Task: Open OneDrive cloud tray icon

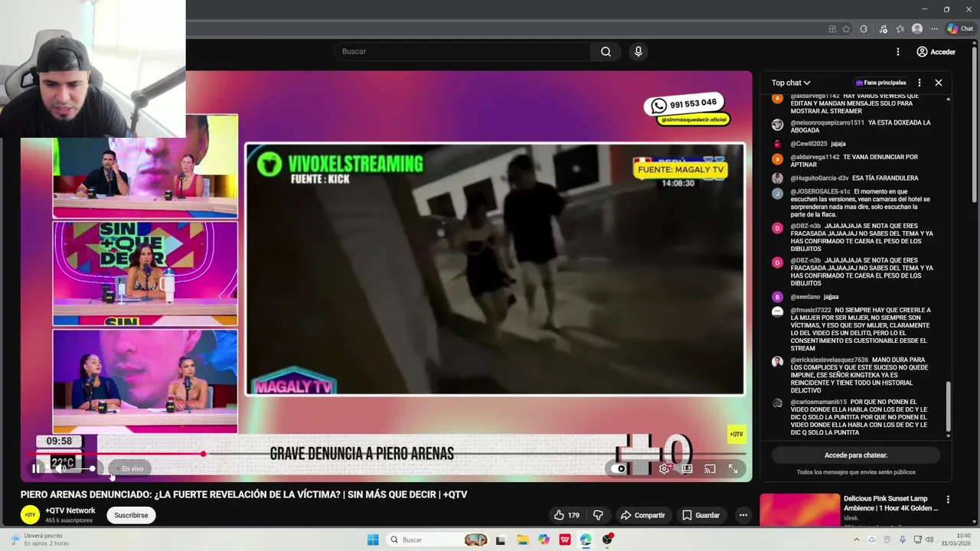Action: pyautogui.click(x=871, y=540)
